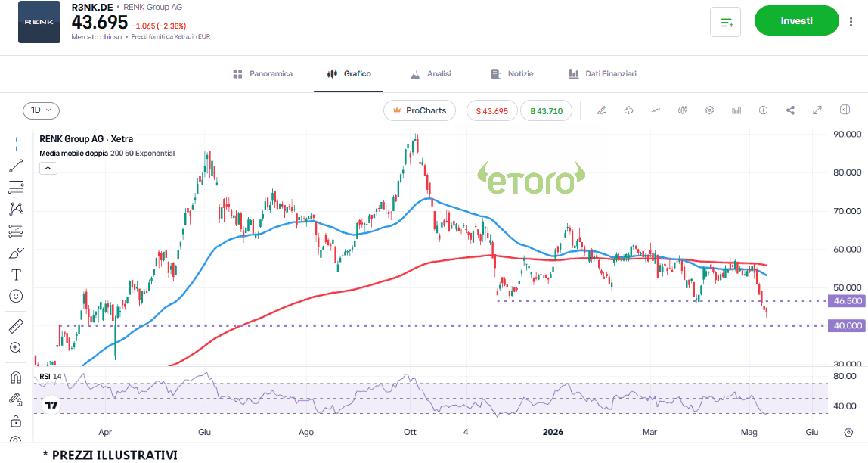Open the 1D timeframe dropdown
868x463 pixels.
tap(41, 110)
